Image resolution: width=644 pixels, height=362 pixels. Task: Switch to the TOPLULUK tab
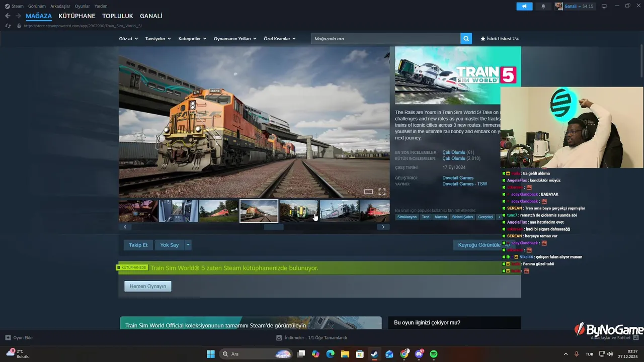(x=118, y=16)
